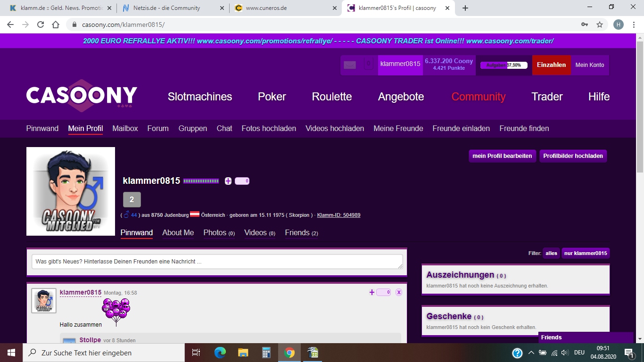Image resolution: width=644 pixels, height=362 pixels.
Task: Click the profile level progress bar next to name
Action: (x=201, y=181)
